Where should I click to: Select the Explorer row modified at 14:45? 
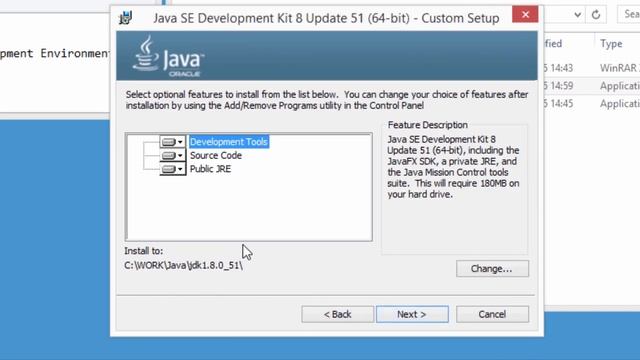(592, 104)
